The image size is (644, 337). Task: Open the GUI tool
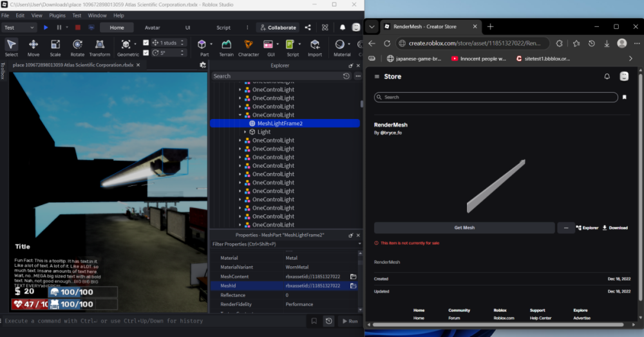click(268, 44)
